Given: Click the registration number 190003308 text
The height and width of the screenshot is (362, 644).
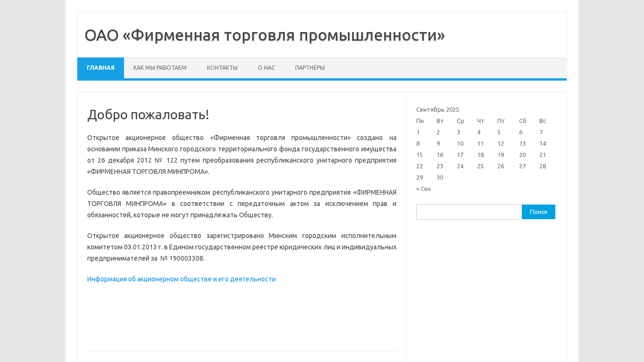Looking at the screenshot, I should 187,258.
